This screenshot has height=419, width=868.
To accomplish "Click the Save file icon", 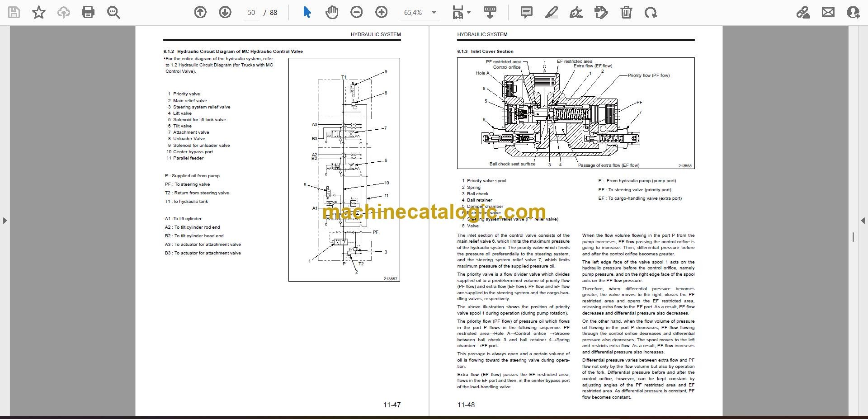I will pos(14,12).
